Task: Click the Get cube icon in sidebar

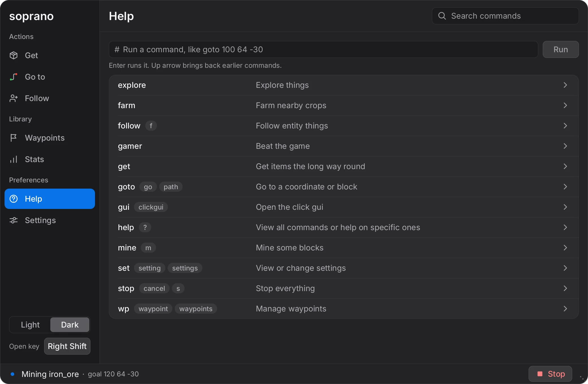Action: (14, 55)
